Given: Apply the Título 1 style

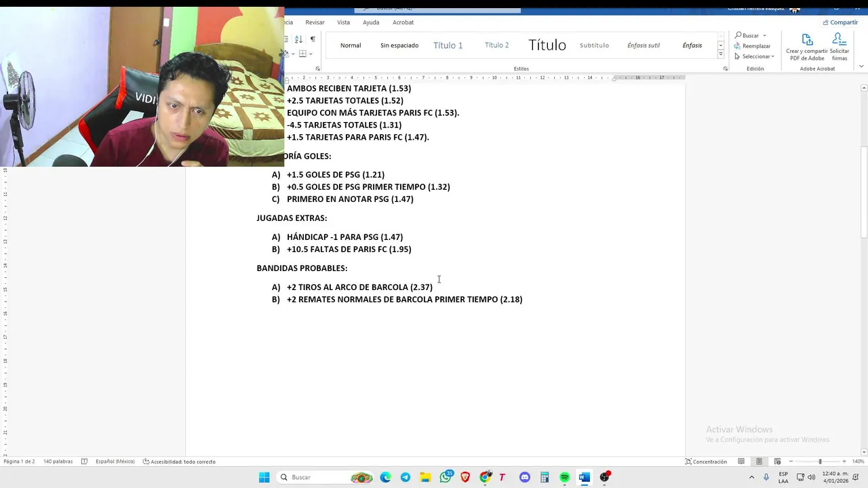Looking at the screenshot, I should pyautogui.click(x=448, y=45).
